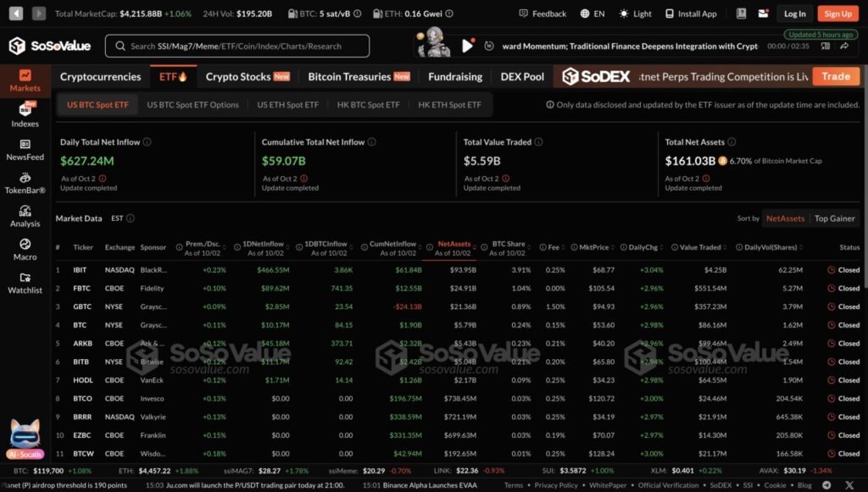Switch to the Cryptocurrencies tab
Image resolution: width=868 pixels, height=492 pixels.
(100, 77)
